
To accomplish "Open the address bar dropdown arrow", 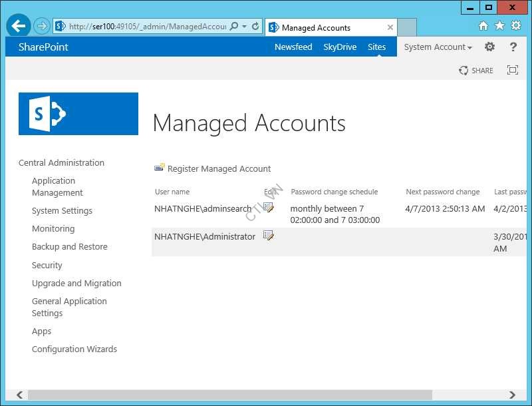I will coord(244,26).
